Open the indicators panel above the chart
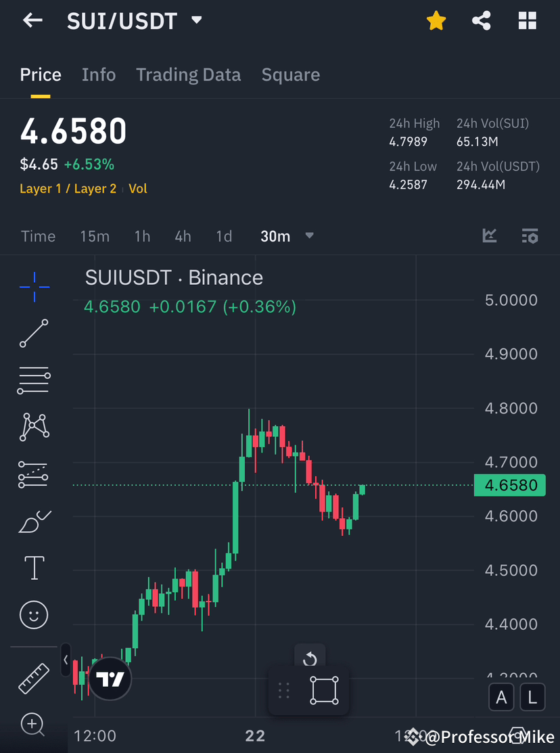560x753 pixels. click(x=490, y=236)
